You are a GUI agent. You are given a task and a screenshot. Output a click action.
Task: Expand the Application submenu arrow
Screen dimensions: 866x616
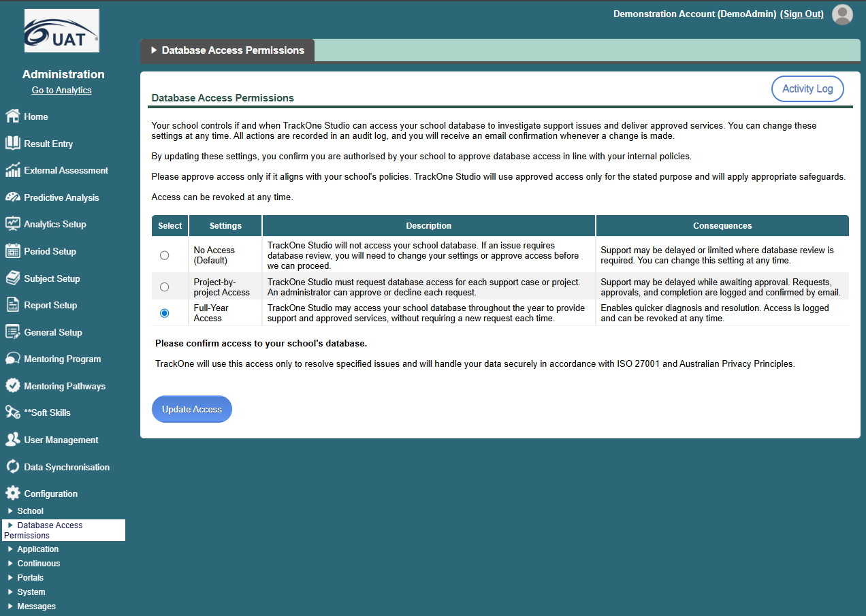(x=10, y=549)
